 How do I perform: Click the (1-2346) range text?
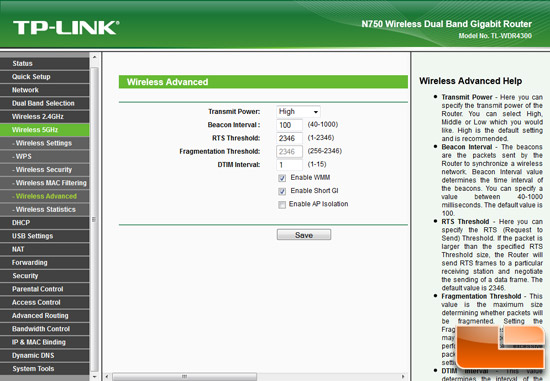point(321,138)
